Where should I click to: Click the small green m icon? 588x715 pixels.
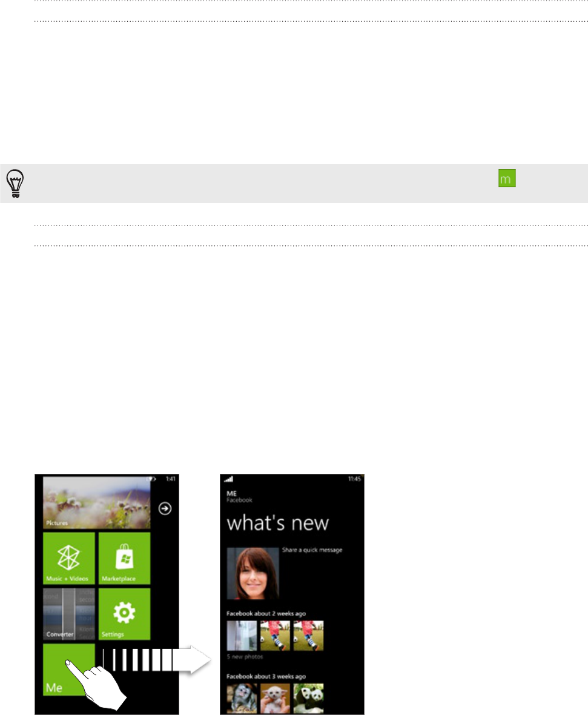coord(507,178)
